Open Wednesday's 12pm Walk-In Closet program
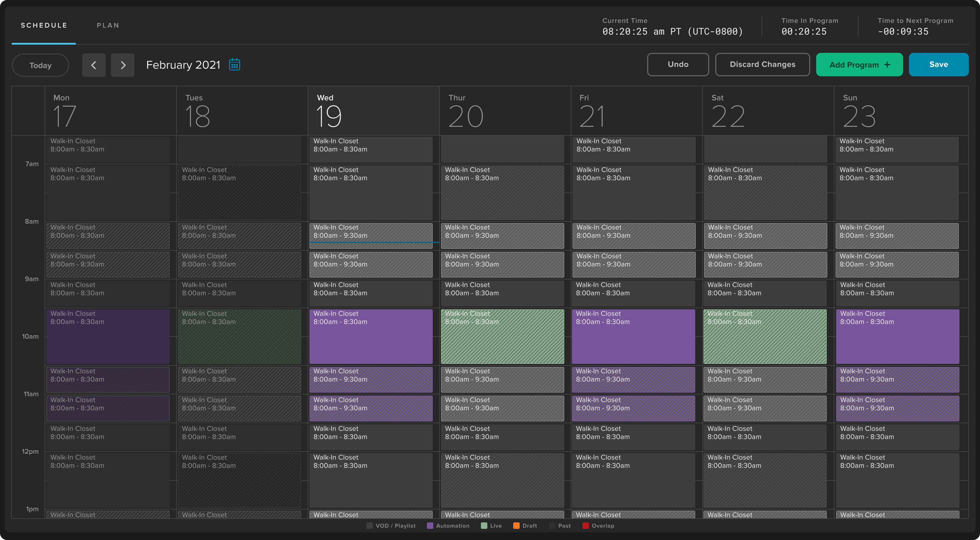This screenshot has height=540, width=980. [371, 480]
